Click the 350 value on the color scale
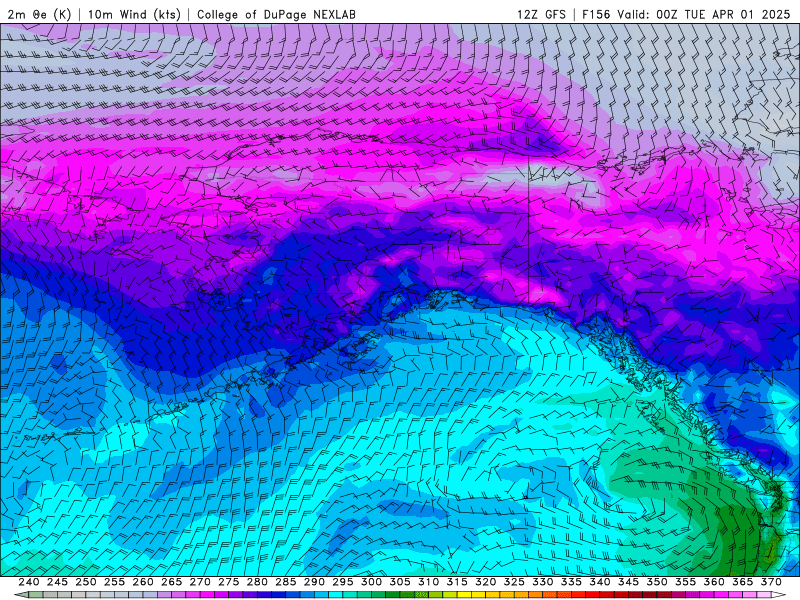The height and width of the screenshot is (600, 800). point(657,582)
